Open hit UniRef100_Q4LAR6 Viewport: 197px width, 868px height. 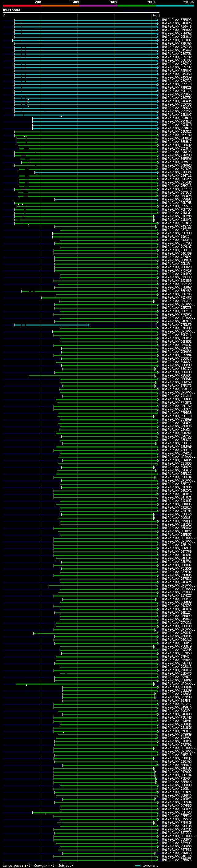click(x=176, y=23)
